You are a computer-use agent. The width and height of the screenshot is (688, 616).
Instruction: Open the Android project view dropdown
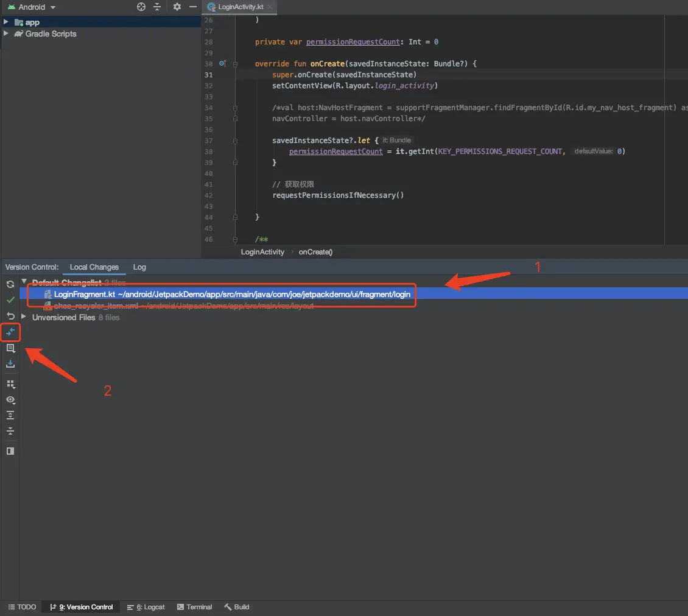[32, 7]
